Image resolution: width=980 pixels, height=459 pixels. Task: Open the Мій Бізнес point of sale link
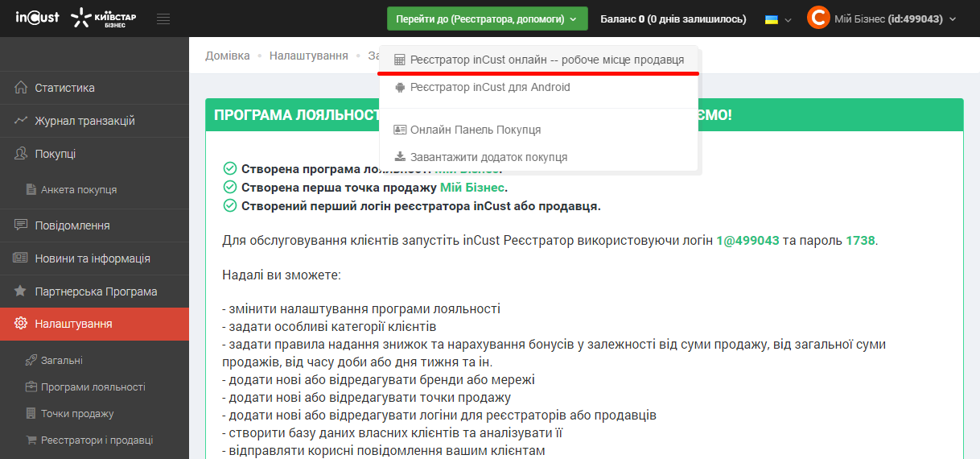point(471,187)
